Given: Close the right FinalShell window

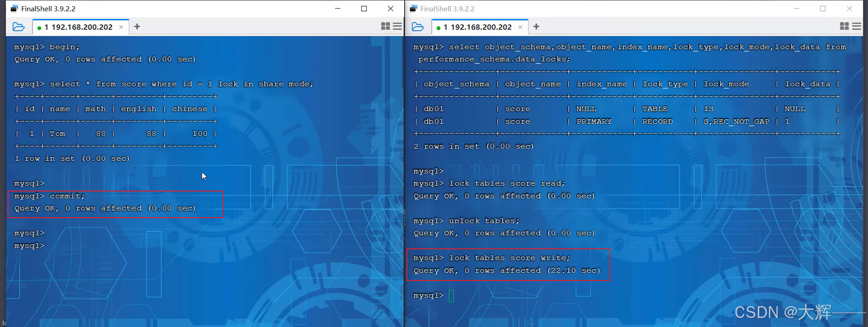Looking at the screenshot, I should click(849, 9).
